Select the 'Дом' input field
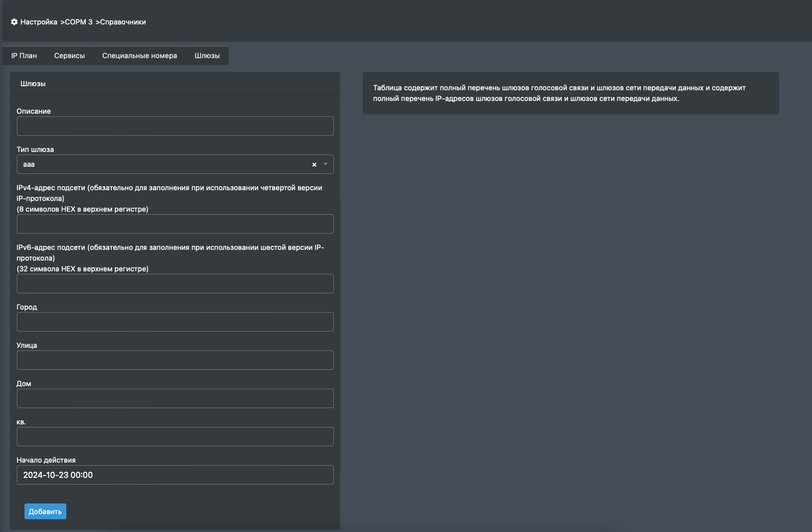The image size is (812, 532). coord(175,398)
